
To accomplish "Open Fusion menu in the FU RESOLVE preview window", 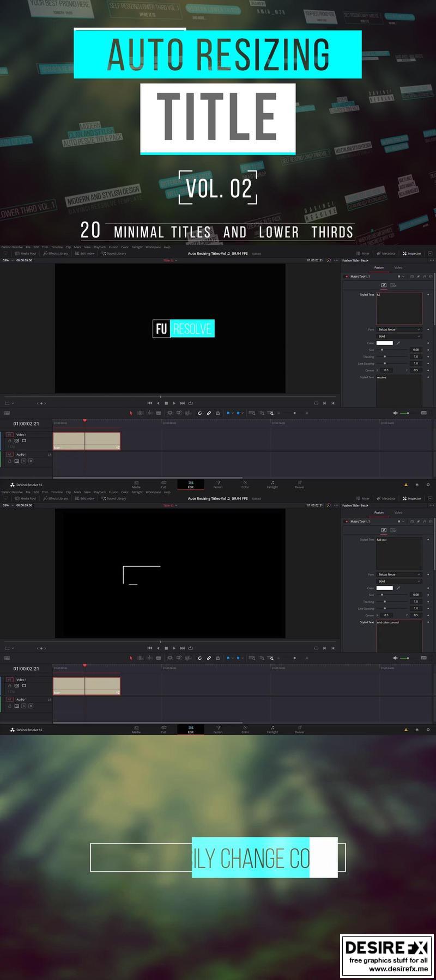I will tap(113, 247).
